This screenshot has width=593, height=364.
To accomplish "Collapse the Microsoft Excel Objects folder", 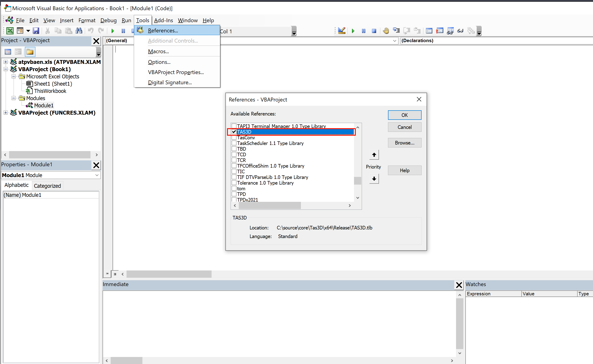I will point(14,76).
